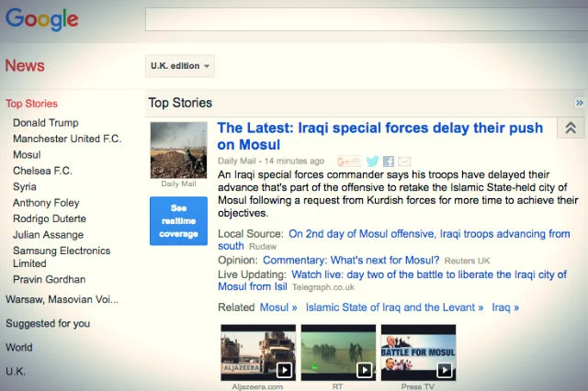Open U.K. section in sidebar

[16, 372]
